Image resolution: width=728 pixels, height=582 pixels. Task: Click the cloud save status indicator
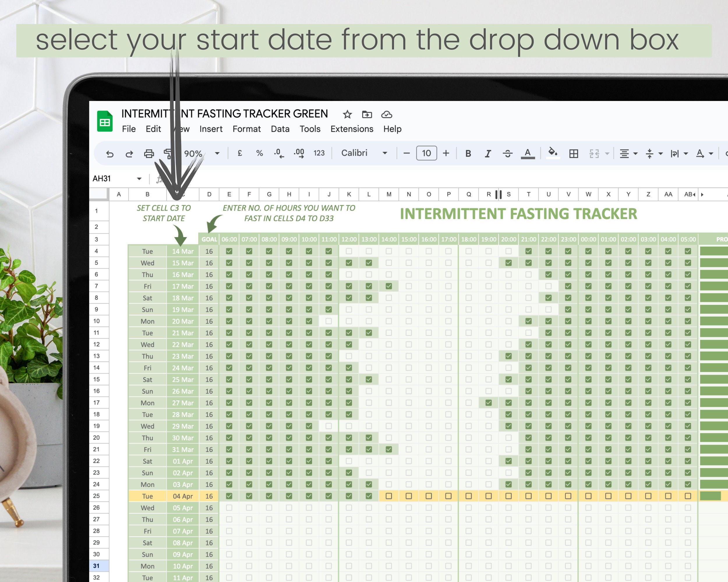(387, 114)
